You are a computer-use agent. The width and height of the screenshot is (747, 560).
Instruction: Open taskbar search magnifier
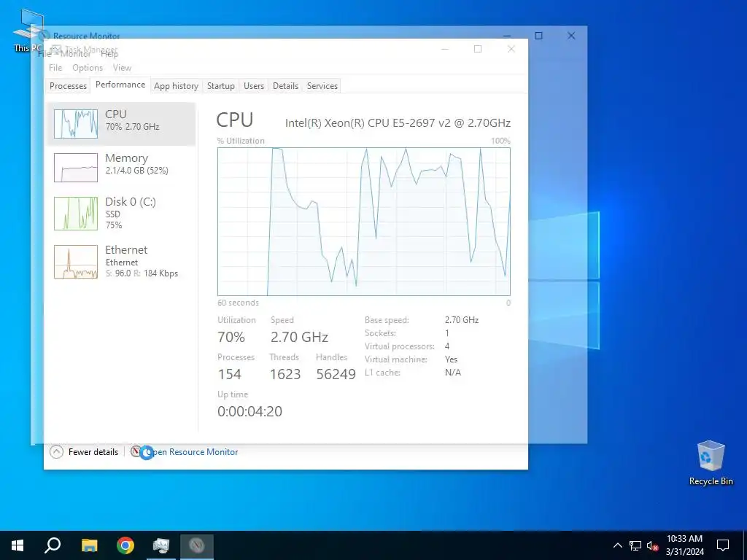click(x=53, y=545)
